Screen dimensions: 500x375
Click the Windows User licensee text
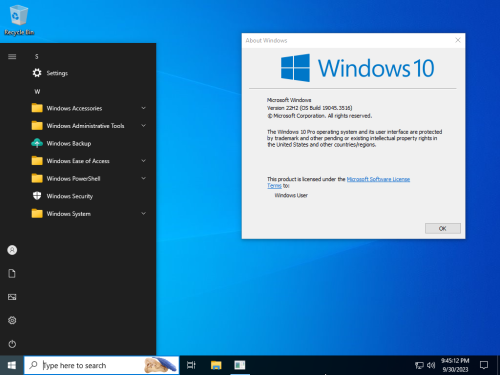[x=291, y=195]
